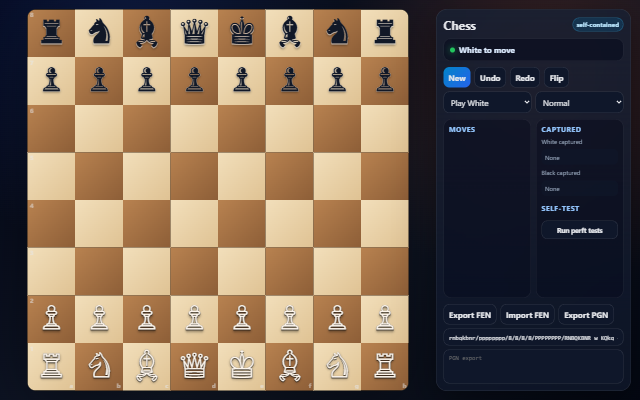This screenshot has height=400, width=640.
Task: Click the empty c3 square
Action: [x=147, y=271]
